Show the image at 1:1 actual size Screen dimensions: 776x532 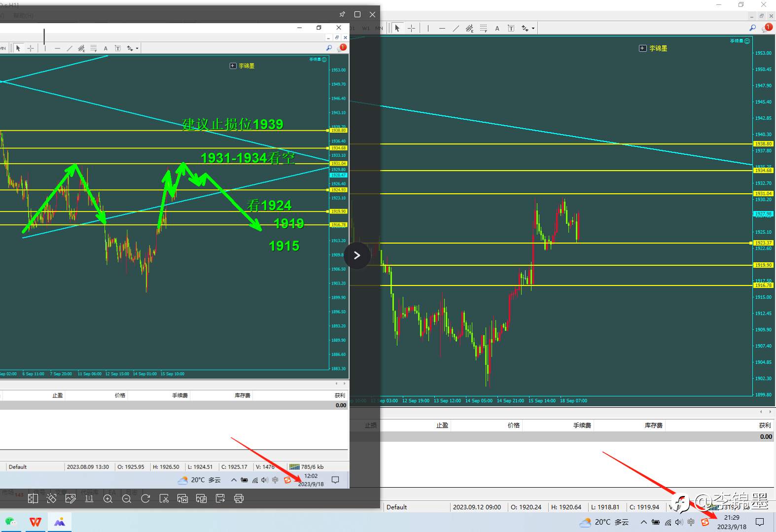click(89, 498)
